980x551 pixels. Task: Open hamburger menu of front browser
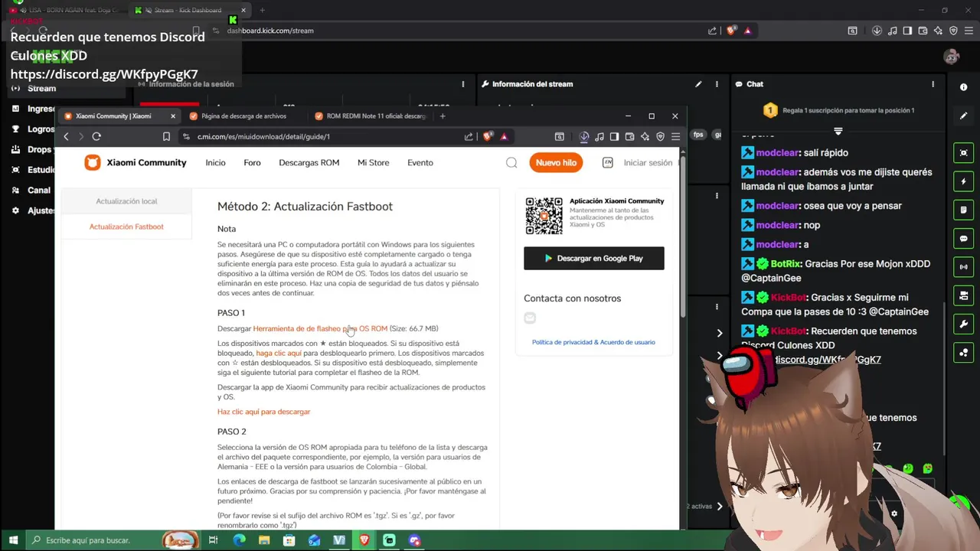click(x=675, y=136)
